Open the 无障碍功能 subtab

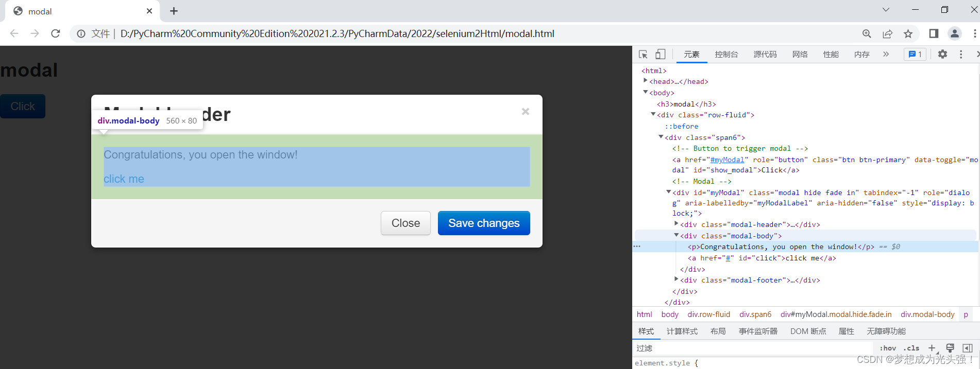[886, 331]
